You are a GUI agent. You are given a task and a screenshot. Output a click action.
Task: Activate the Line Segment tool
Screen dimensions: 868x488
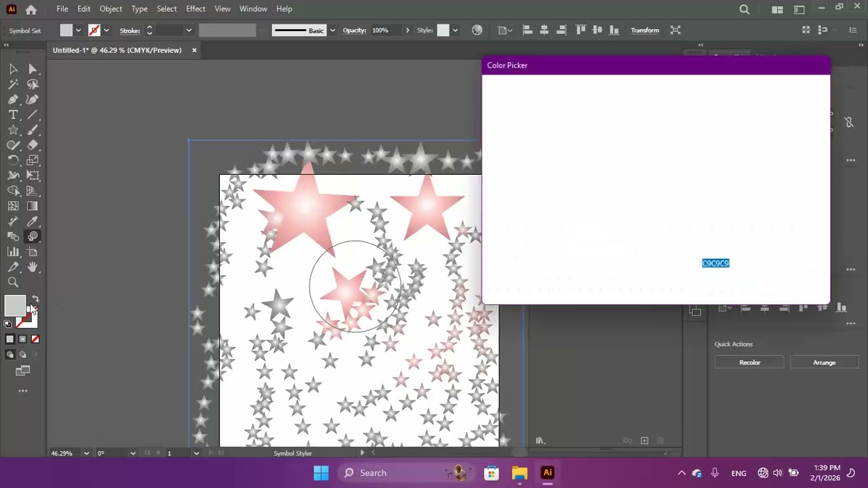[x=33, y=115]
